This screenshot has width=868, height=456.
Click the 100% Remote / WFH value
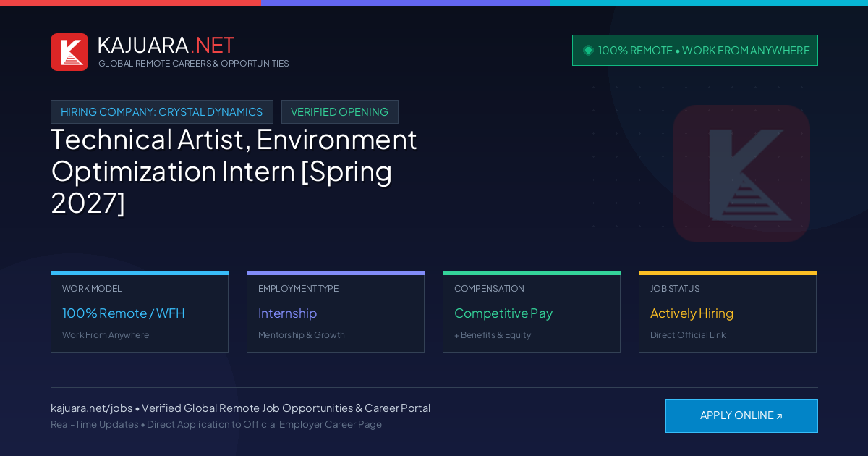click(124, 313)
